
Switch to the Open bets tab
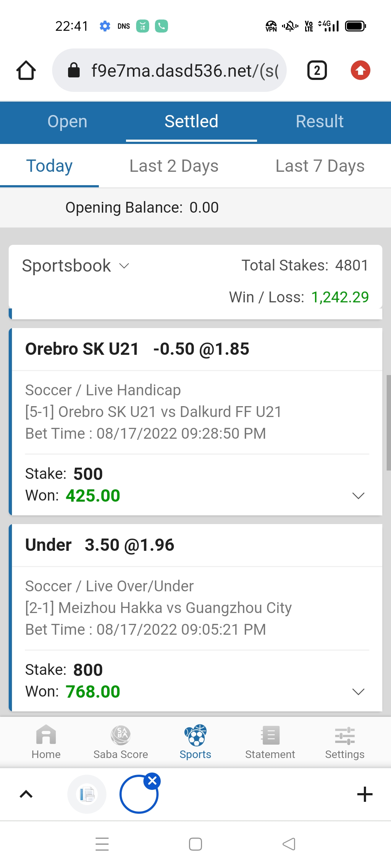[x=67, y=122]
